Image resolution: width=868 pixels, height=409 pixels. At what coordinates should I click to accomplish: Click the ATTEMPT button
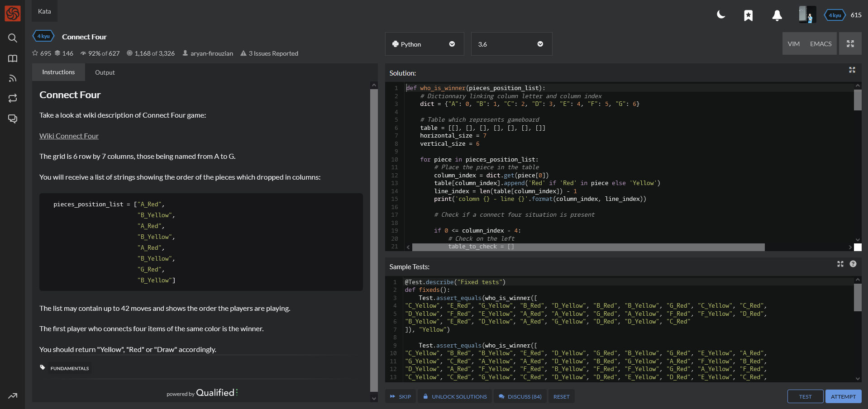click(x=843, y=396)
